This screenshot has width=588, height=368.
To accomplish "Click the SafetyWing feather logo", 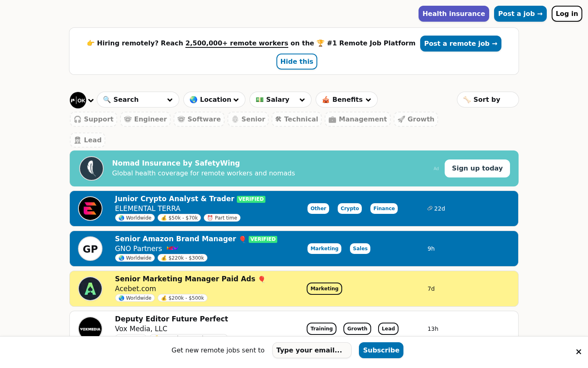I will click(91, 168).
